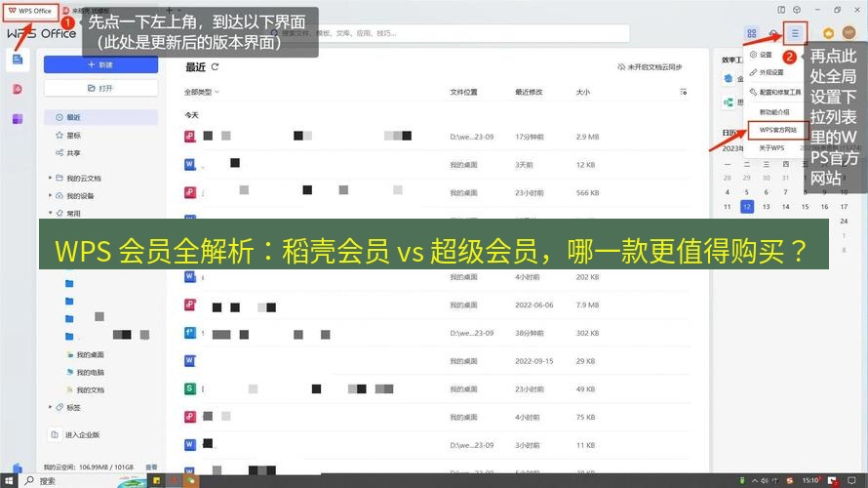Click 查看 next to cloud storage usage
Screen dimensions: 868x488
pos(151,467)
